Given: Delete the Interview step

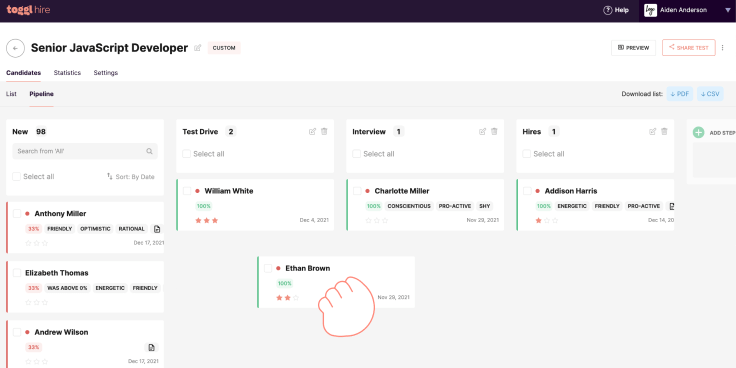Looking at the screenshot, I should [494, 131].
